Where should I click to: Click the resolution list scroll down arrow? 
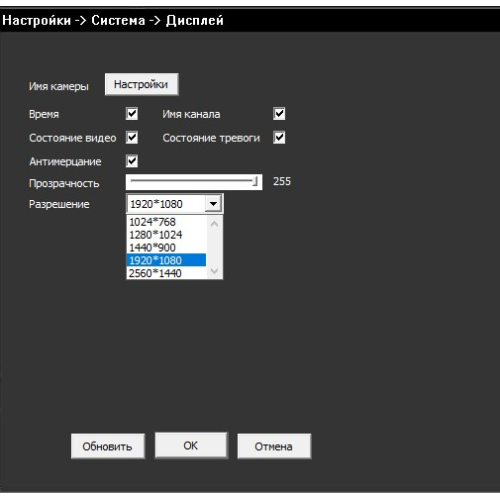[x=214, y=271]
